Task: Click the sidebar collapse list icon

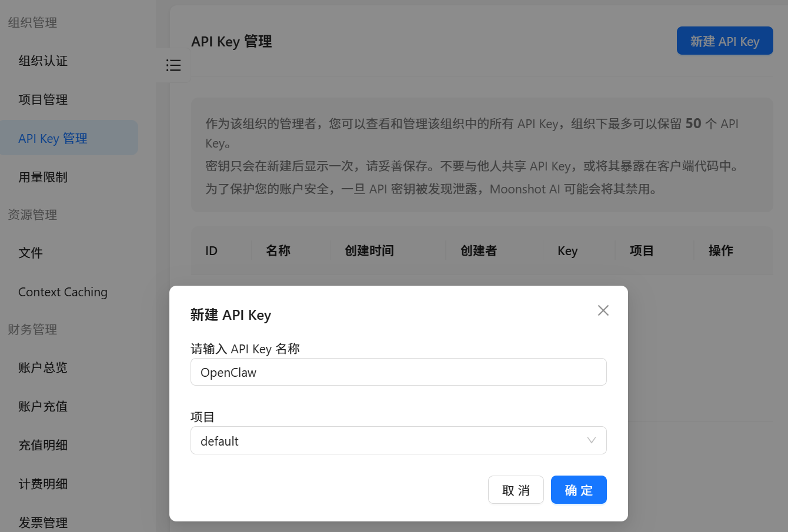Action: point(173,65)
